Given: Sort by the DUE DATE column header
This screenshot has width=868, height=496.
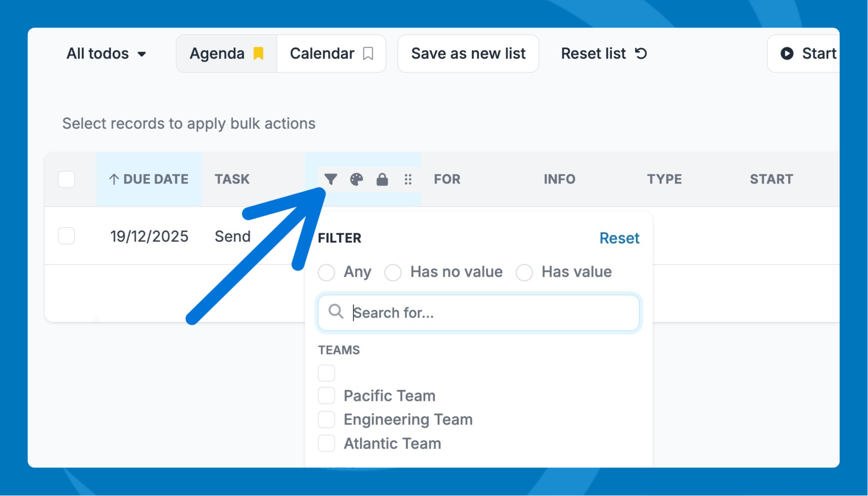Looking at the screenshot, I should point(149,179).
